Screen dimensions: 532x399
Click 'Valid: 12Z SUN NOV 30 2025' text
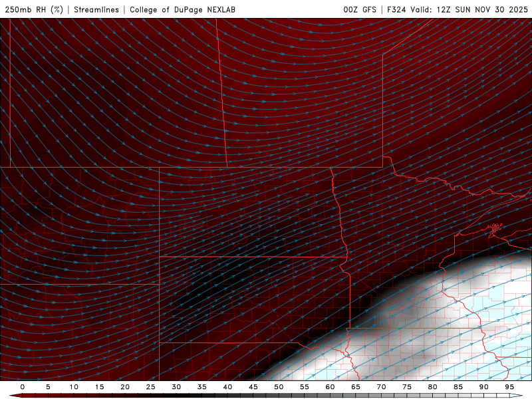click(469, 9)
